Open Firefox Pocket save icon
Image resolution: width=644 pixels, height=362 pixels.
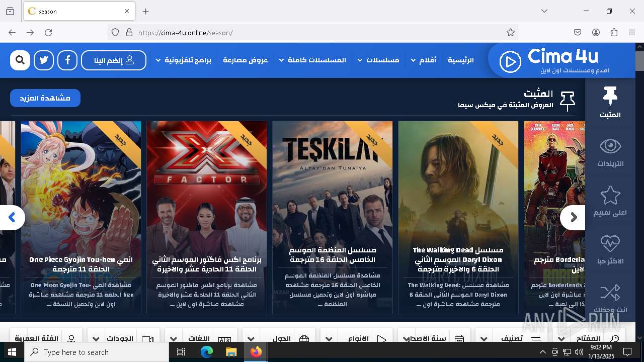coord(578,33)
